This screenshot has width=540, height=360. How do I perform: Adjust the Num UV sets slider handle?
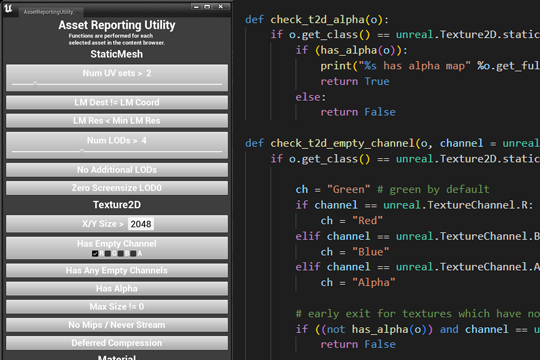pos(35,84)
